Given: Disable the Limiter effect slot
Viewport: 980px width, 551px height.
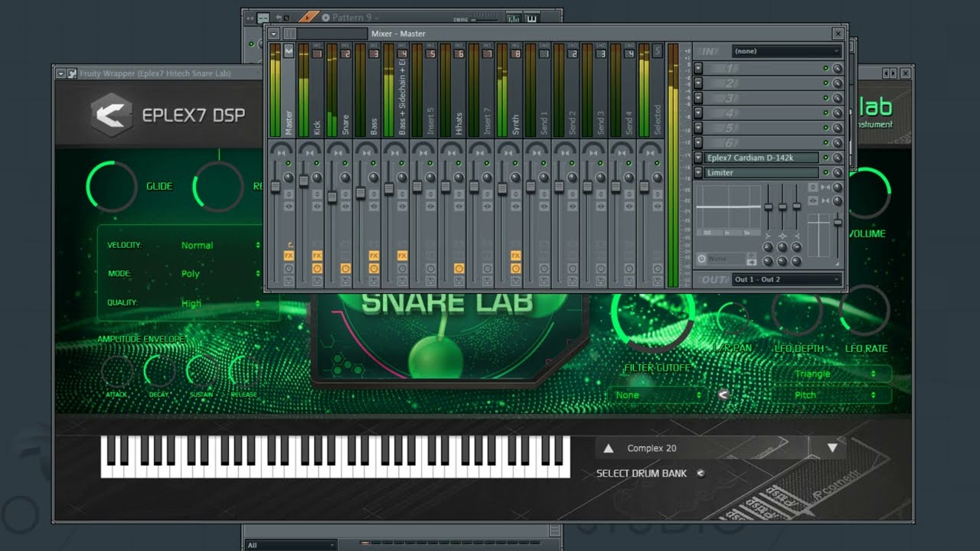Looking at the screenshot, I should tap(826, 173).
